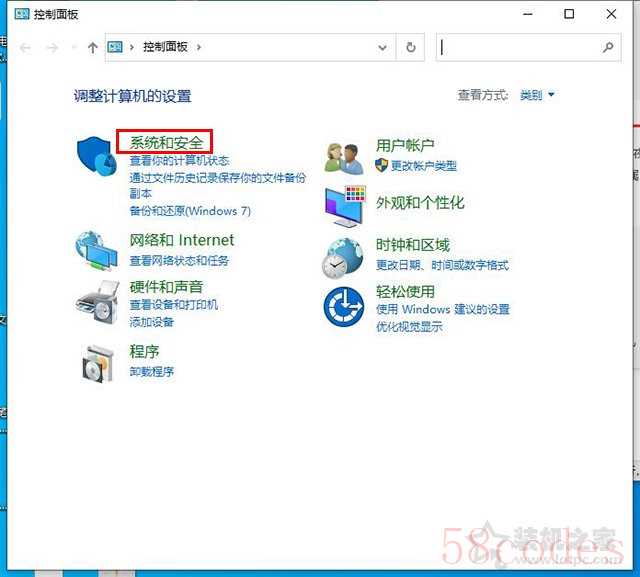Screen dimensions: 640x577
Task: Open 更改帐户类型 link
Action: click(x=423, y=165)
